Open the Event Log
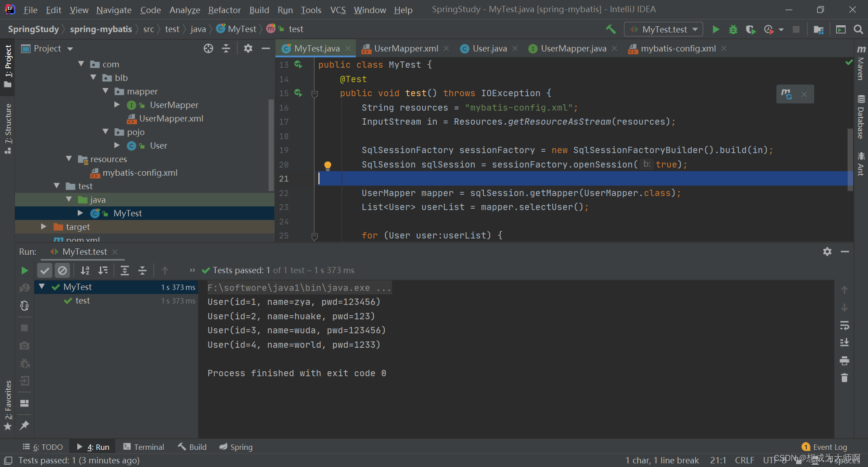Viewport: 868px width, 467px height. pyautogui.click(x=825, y=447)
